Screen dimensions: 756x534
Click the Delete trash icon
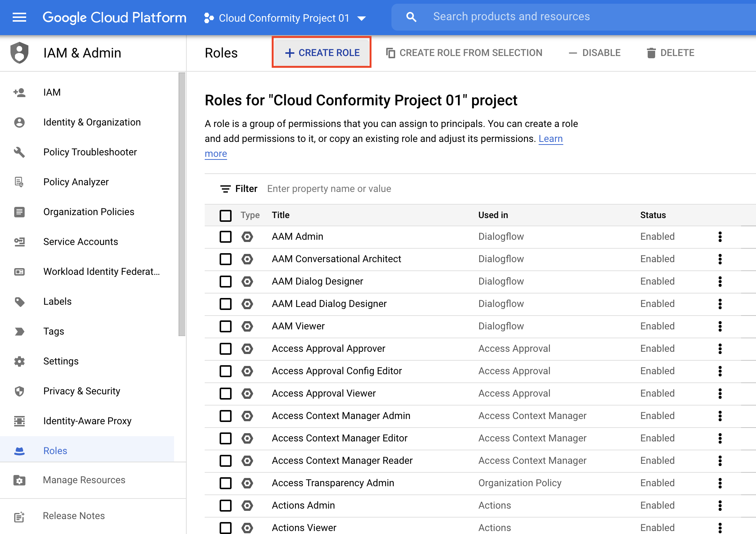coord(651,53)
